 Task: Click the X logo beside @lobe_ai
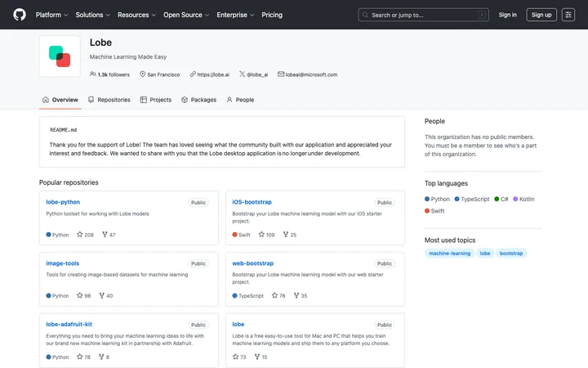243,74
